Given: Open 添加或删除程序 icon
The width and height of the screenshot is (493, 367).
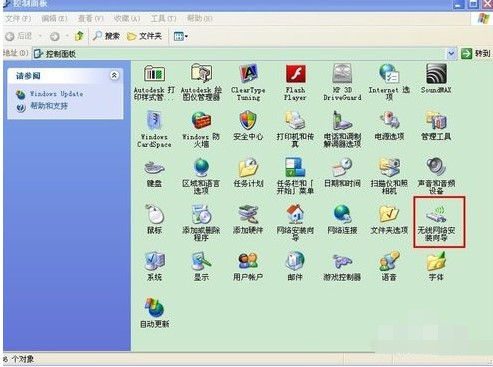Looking at the screenshot, I should [201, 214].
